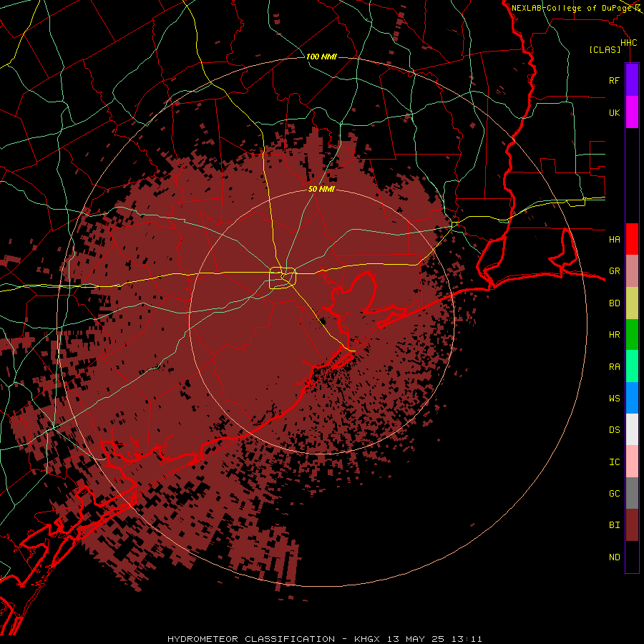Screen dimensions: 644x644
Task: Click the BD legend label
Action: point(614,303)
